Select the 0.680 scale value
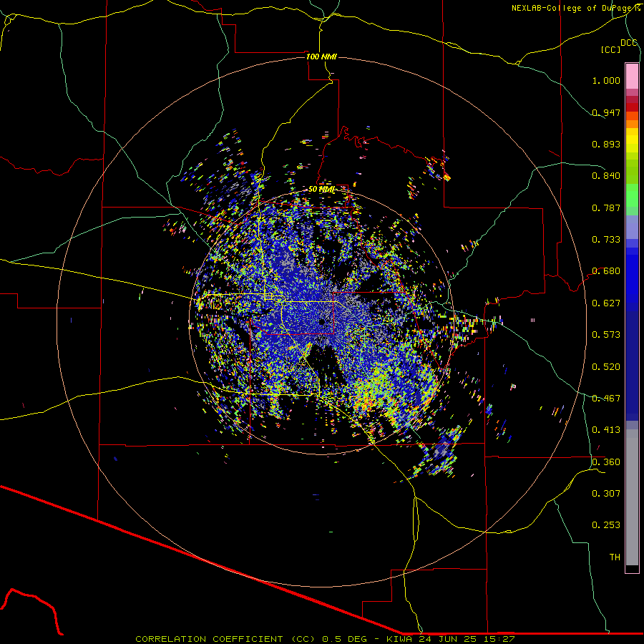This screenshot has width=644, height=644. point(606,271)
